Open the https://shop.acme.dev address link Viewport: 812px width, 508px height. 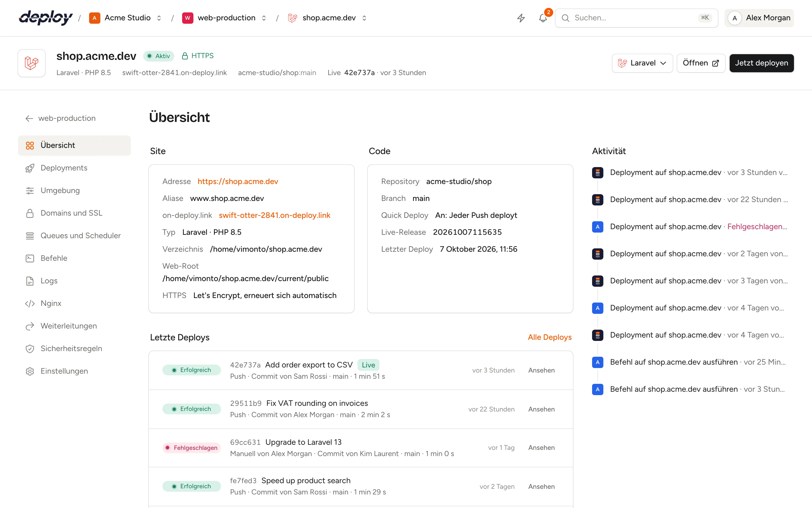238,181
